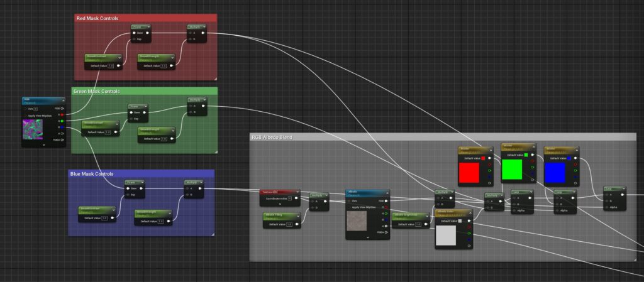The height and width of the screenshot is (282, 644).
Task: Click the RGB mask texture preview thumbnail
Action: [33, 129]
